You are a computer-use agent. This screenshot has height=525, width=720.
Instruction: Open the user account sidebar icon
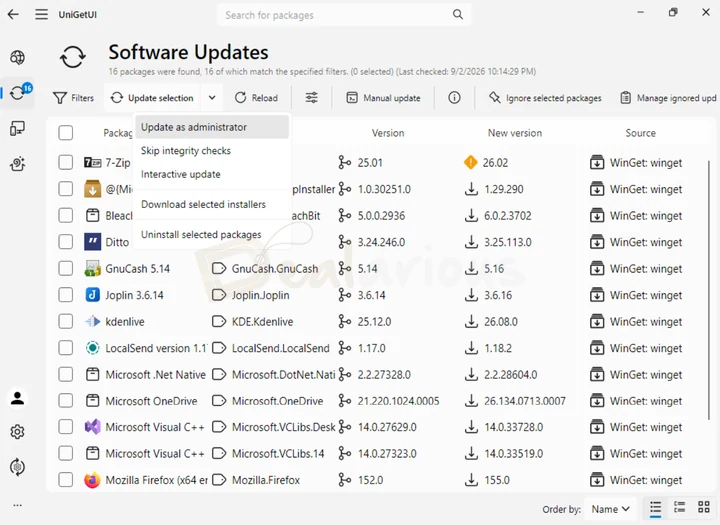[17, 398]
